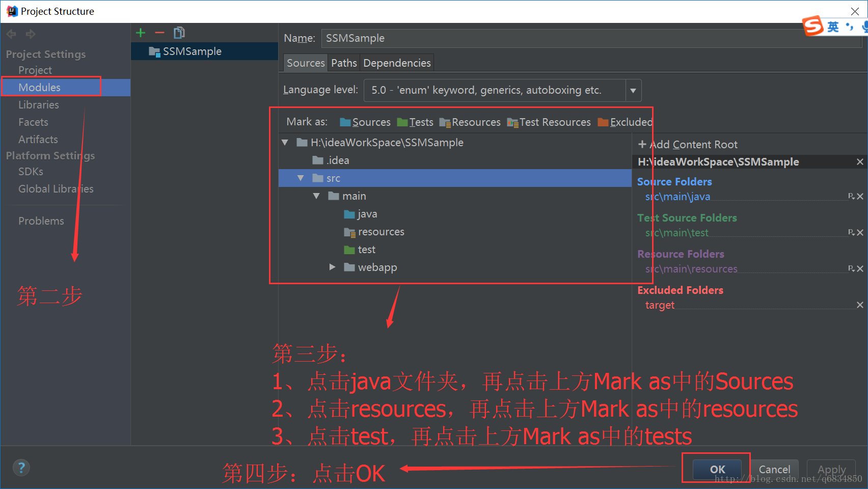Select the src folder row
This screenshot has width=868, height=489.
tap(455, 178)
